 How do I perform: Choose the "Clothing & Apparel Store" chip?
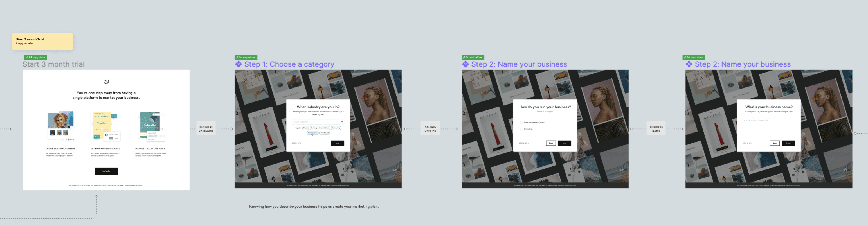320,128
